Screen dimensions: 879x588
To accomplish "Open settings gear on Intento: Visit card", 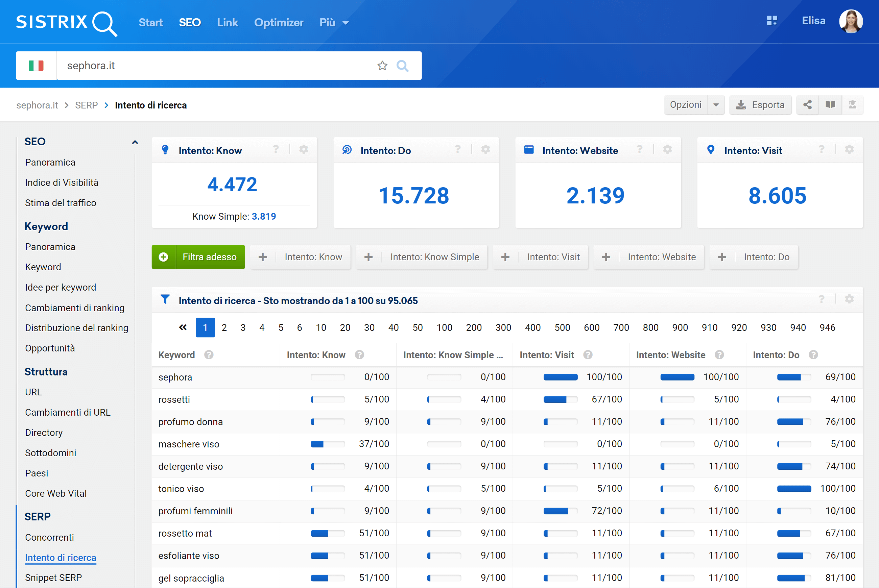I will tap(849, 150).
